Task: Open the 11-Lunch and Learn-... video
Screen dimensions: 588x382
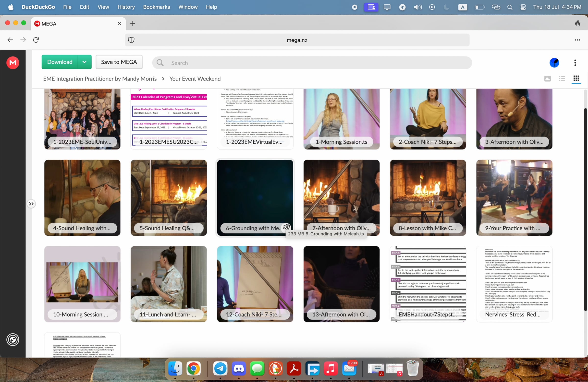Action: (169, 284)
